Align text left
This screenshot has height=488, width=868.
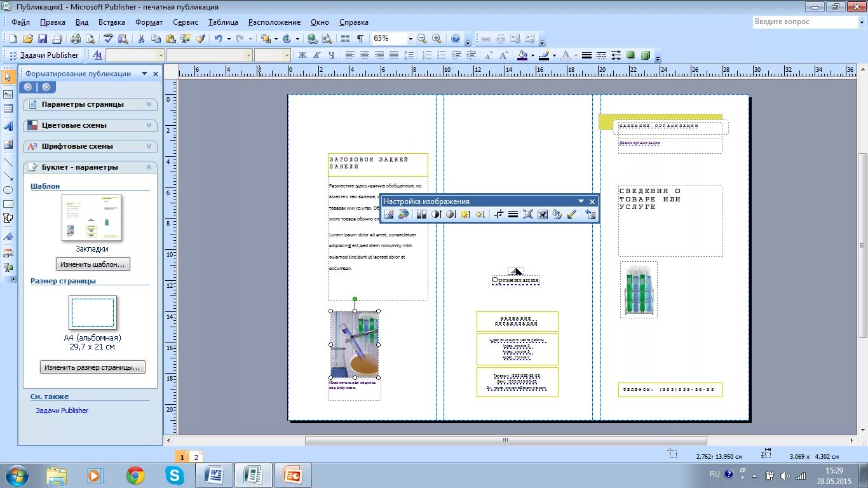[x=350, y=55]
